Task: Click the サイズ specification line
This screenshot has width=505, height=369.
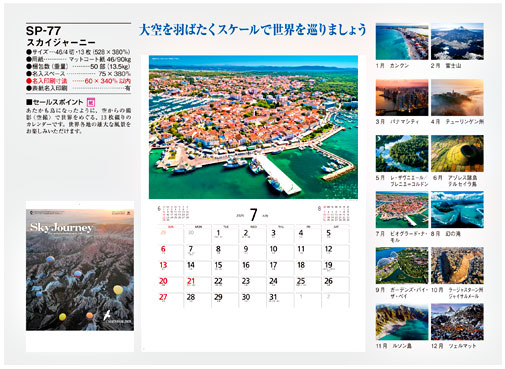Action: coord(78,52)
